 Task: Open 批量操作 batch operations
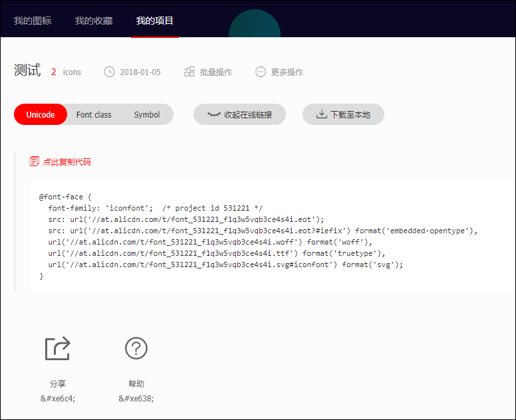click(216, 72)
